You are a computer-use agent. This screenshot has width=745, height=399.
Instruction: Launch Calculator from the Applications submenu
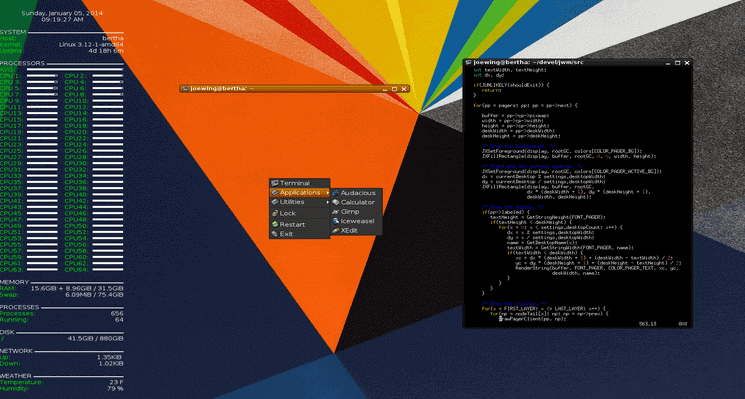(356, 202)
